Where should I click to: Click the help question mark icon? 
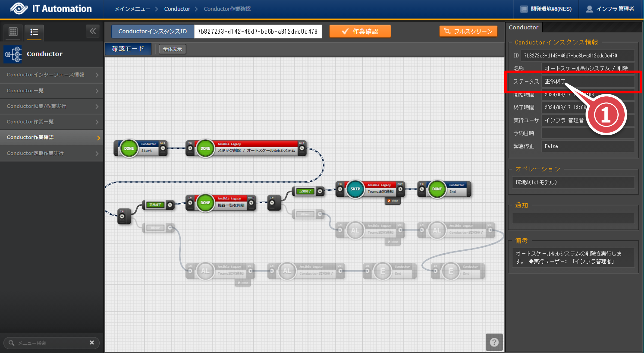coord(494,342)
